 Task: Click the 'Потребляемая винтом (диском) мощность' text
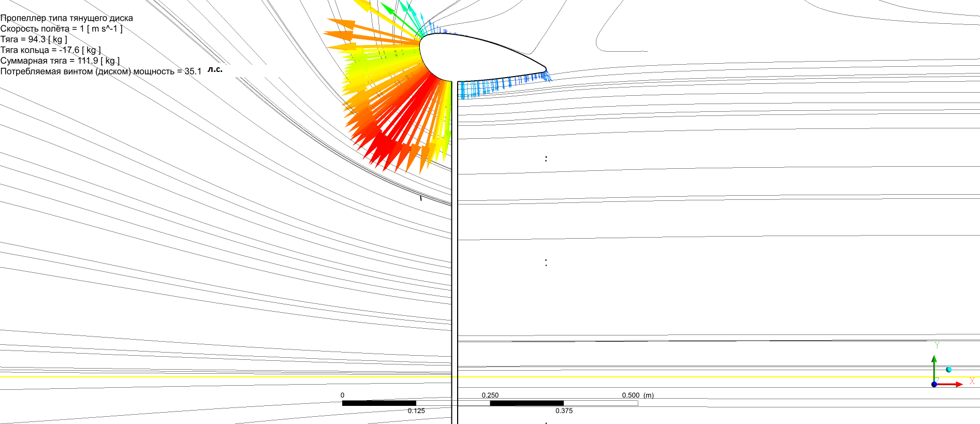pyautogui.click(x=100, y=71)
